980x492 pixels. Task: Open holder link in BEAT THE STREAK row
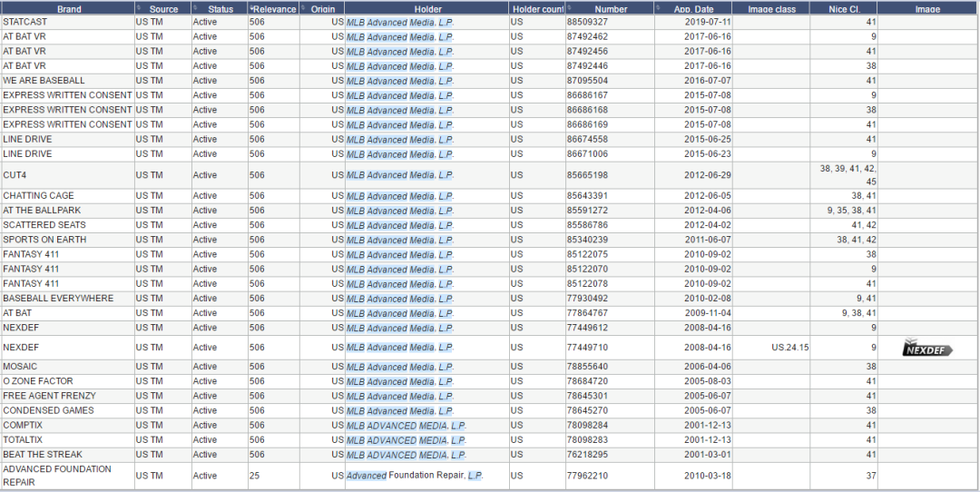407,455
